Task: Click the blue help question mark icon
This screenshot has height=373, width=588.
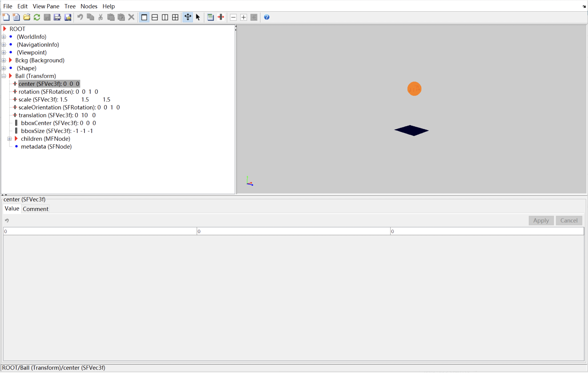Action: click(266, 17)
